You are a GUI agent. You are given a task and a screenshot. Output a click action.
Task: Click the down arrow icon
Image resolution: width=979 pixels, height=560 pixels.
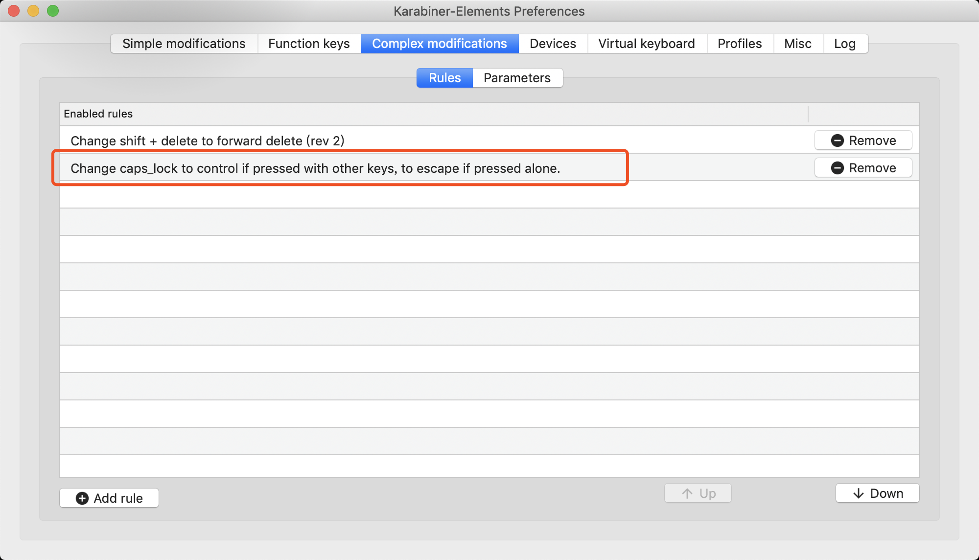859,493
